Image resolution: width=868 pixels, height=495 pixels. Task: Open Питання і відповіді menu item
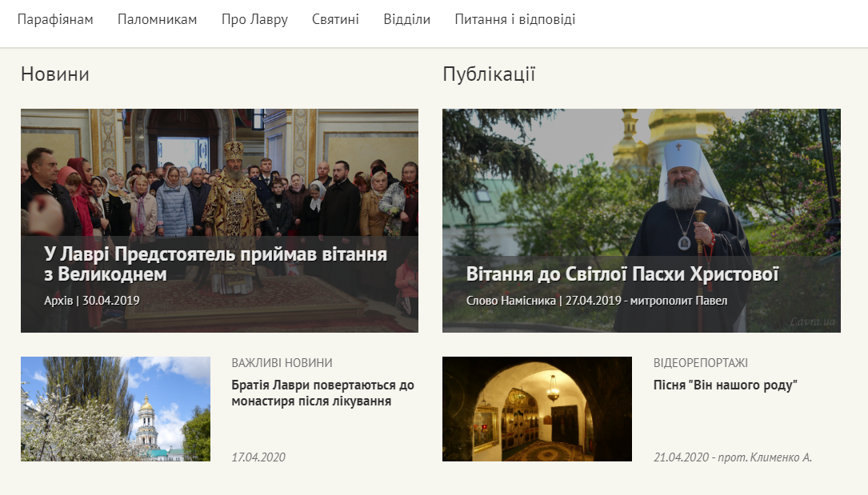tap(515, 19)
